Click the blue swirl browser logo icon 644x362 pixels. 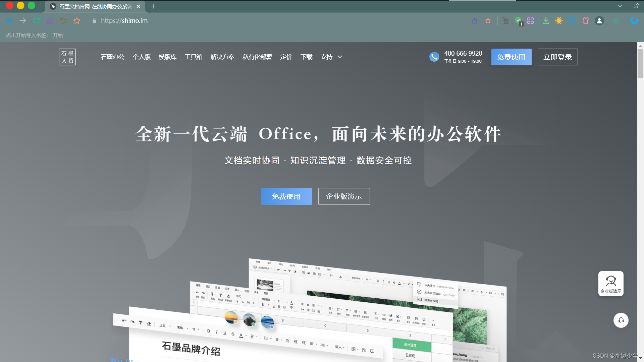(634, 21)
